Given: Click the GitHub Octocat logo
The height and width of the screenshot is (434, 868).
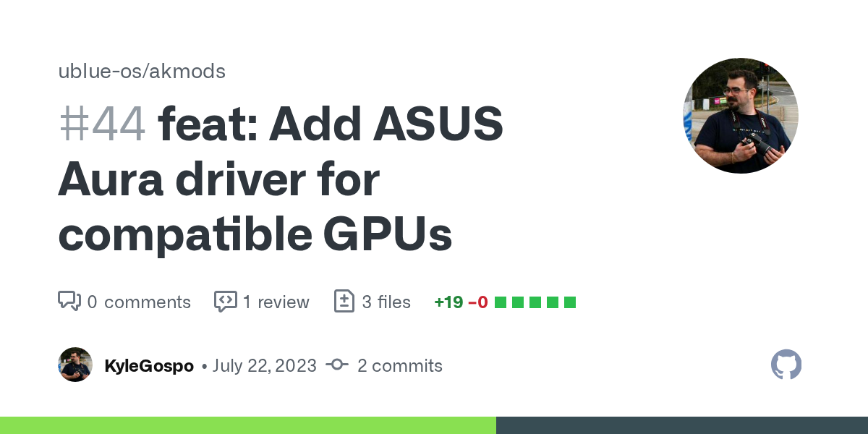Looking at the screenshot, I should click(786, 365).
